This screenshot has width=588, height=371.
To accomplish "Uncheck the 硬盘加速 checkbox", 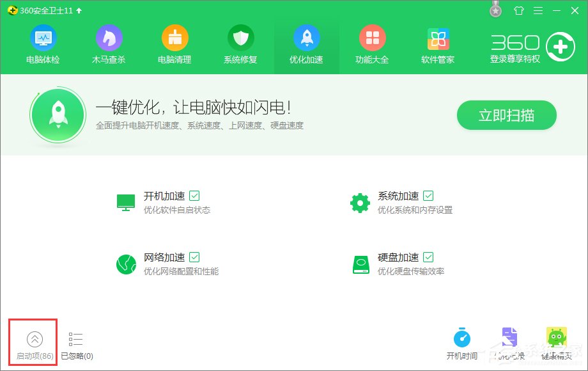I will click(429, 257).
